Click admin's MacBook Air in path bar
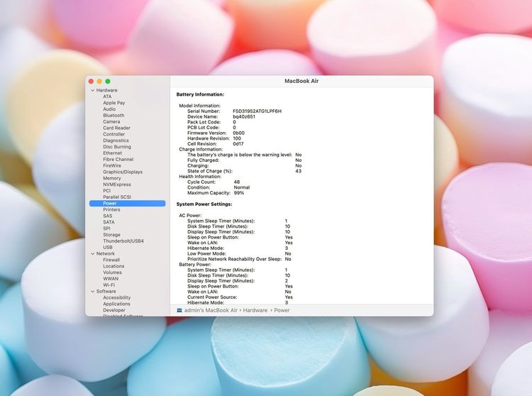The width and height of the screenshot is (532, 396). 211,311
